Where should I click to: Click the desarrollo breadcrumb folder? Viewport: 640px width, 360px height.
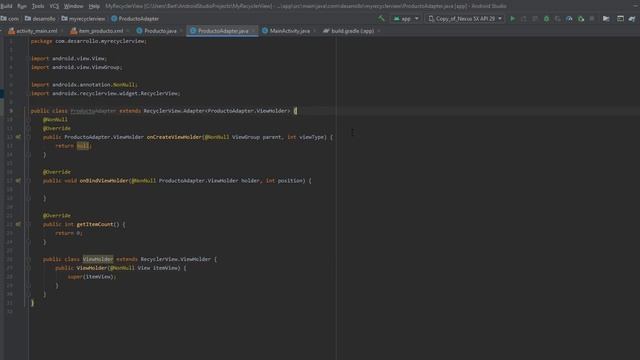[40, 19]
